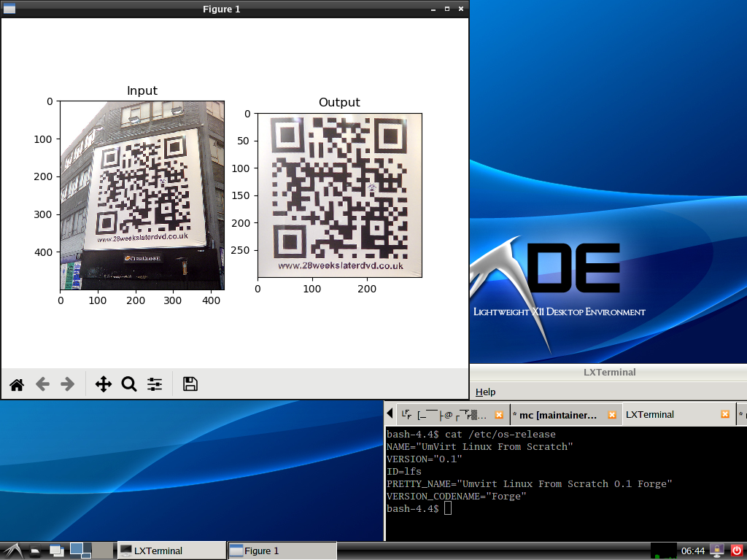
Task: Save the figure with floppy disk icon
Action: [x=190, y=384]
